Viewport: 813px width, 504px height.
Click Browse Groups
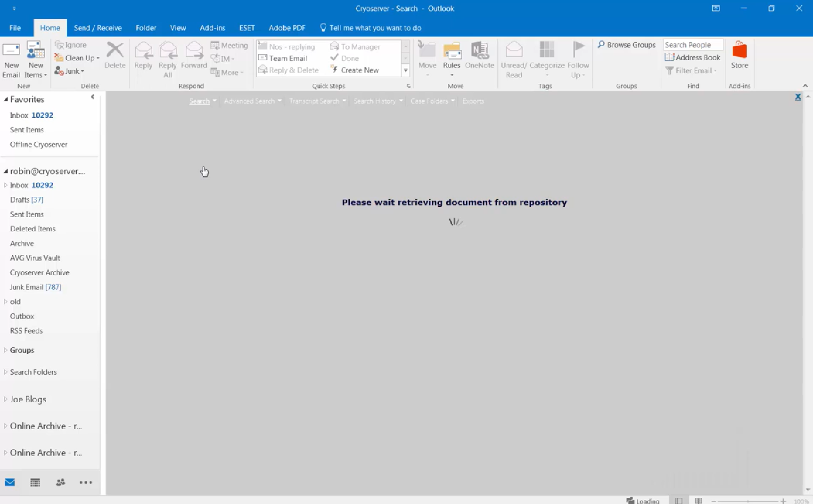(x=626, y=45)
